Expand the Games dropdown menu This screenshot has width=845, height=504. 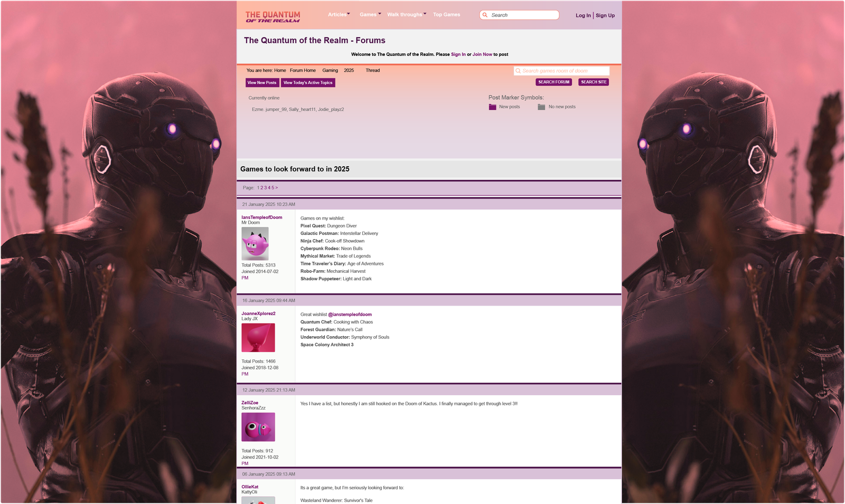point(370,15)
